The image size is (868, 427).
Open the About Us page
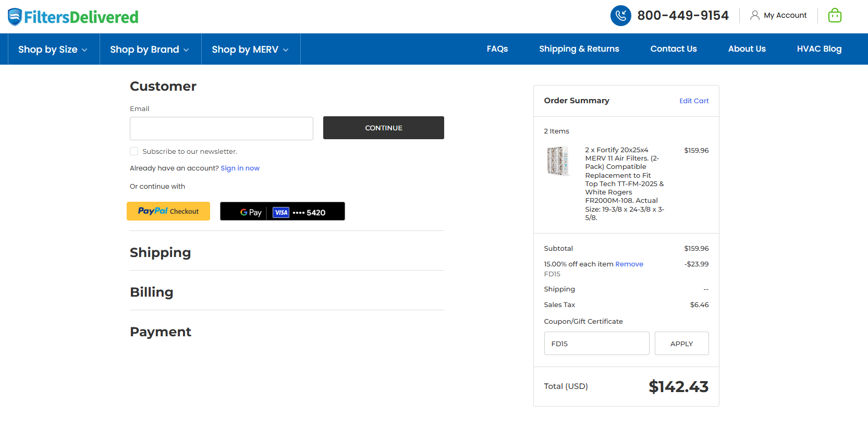tap(747, 48)
